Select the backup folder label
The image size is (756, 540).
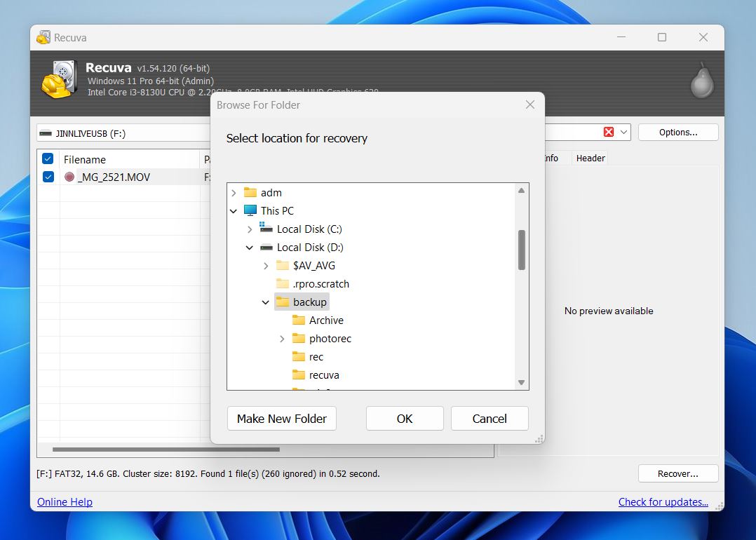[x=309, y=302]
